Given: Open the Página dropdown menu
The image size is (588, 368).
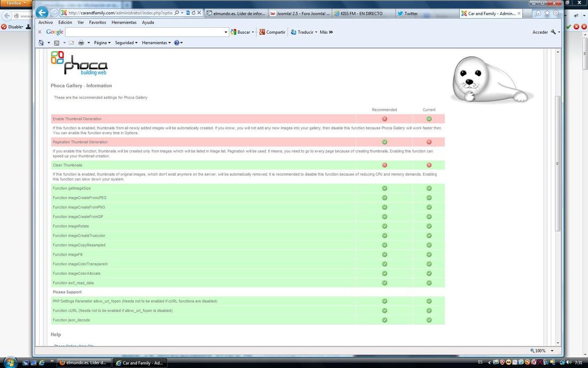Looking at the screenshot, I should 102,43.
